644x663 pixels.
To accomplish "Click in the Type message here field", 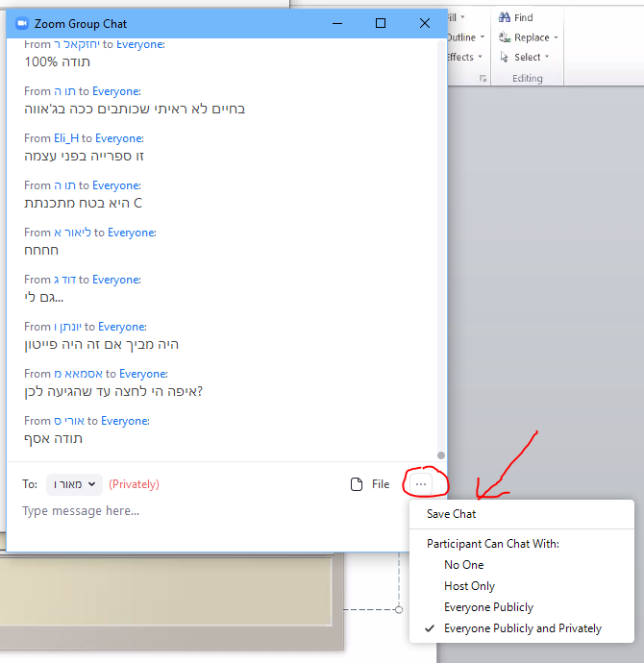I will (211, 511).
